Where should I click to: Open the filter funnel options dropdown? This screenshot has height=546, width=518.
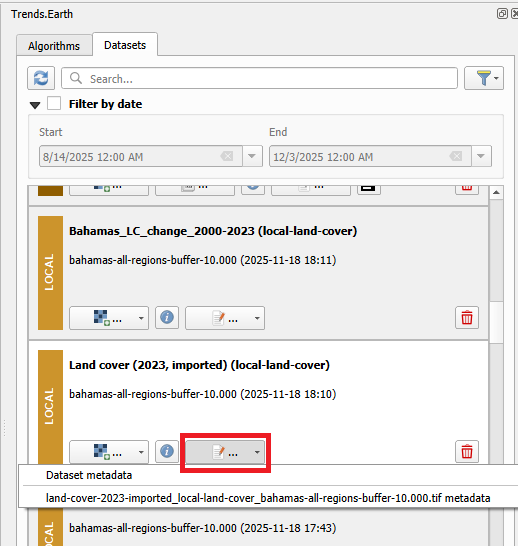(484, 78)
